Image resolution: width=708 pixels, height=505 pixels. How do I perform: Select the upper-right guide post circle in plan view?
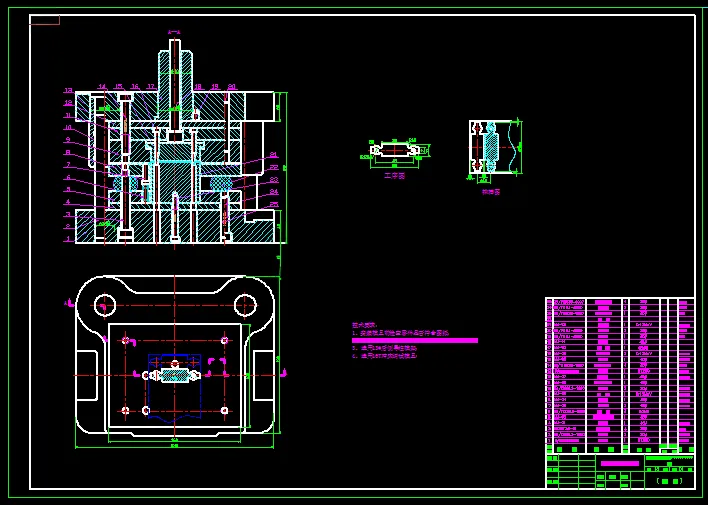pyautogui.click(x=246, y=305)
